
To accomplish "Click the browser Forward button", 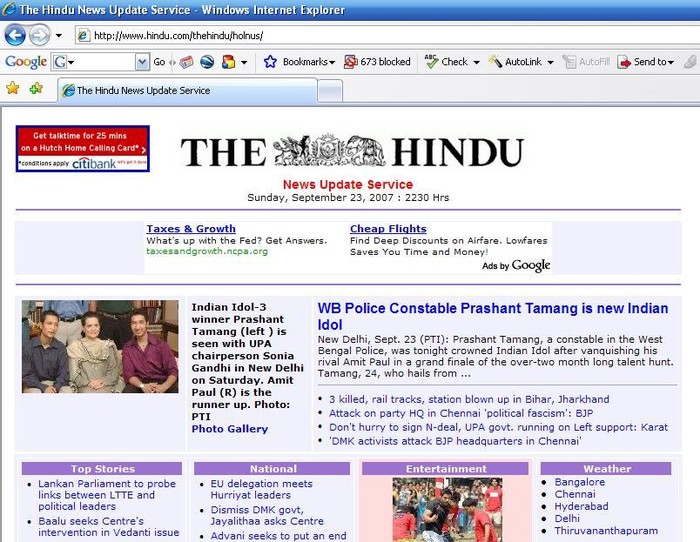I will point(39,35).
